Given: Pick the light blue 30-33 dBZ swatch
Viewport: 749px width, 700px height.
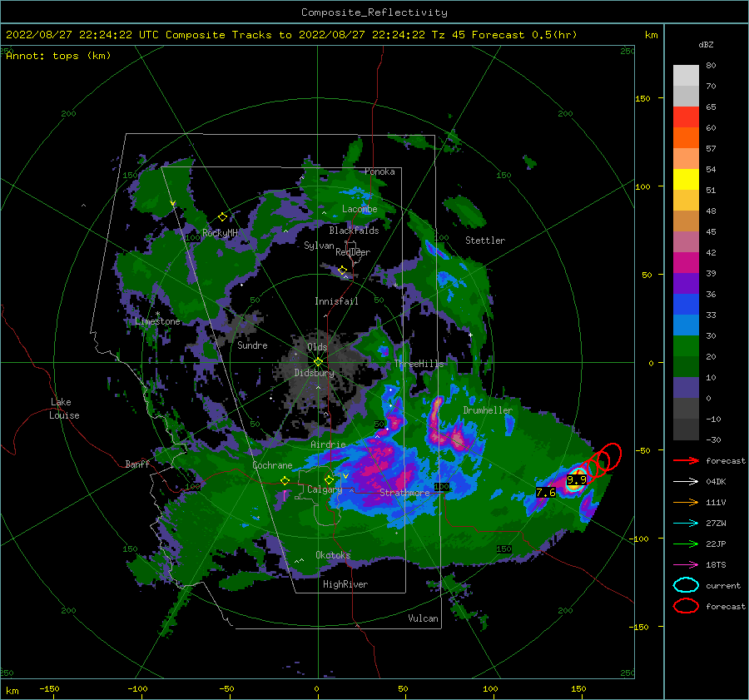Looking at the screenshot, I should [x=686, y=325].
